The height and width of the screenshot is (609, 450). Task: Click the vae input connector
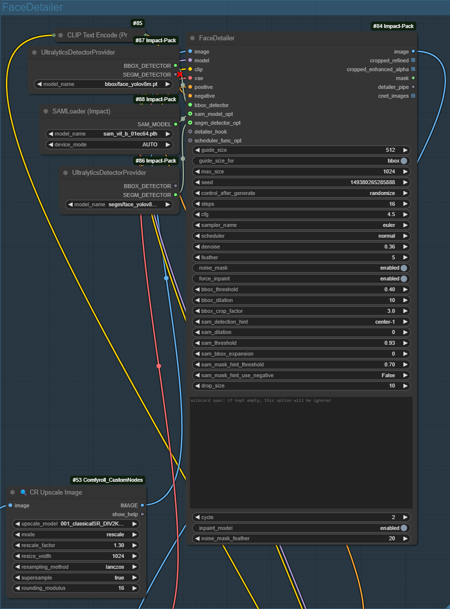pyautogui.click(x=190, y=78)
